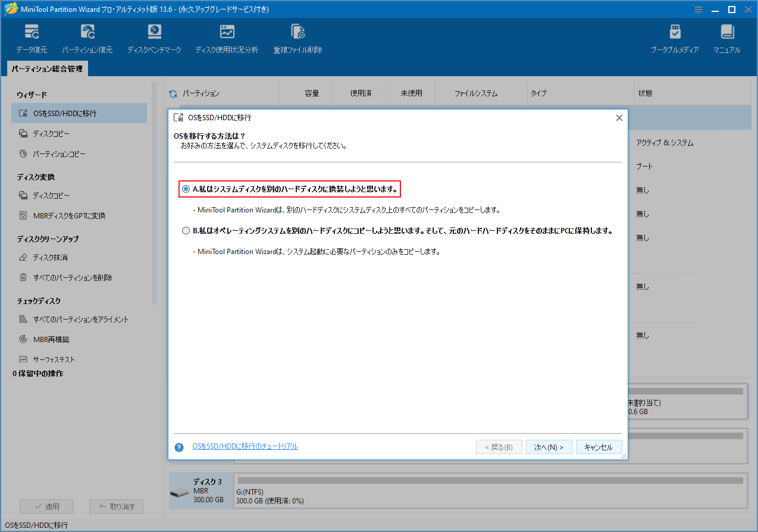Refresh the partition list
The image size is (758, 532).
coord(173,93)
